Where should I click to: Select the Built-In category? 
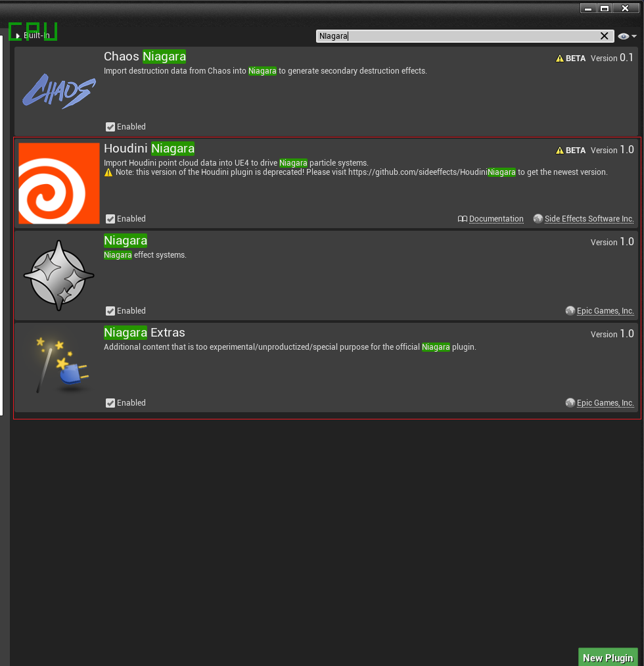tap(37, 36)
